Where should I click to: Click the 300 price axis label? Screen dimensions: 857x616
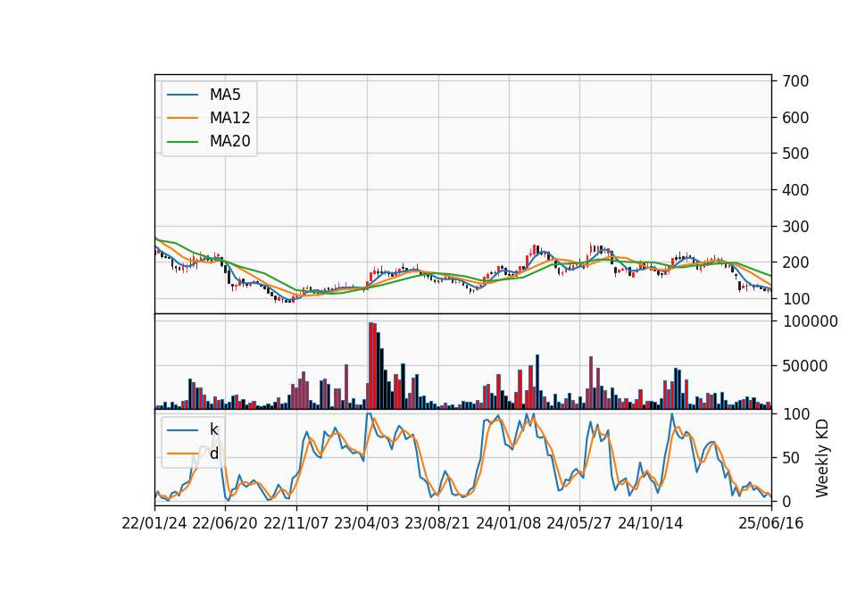pyautogui.click(x=795, y=226)
